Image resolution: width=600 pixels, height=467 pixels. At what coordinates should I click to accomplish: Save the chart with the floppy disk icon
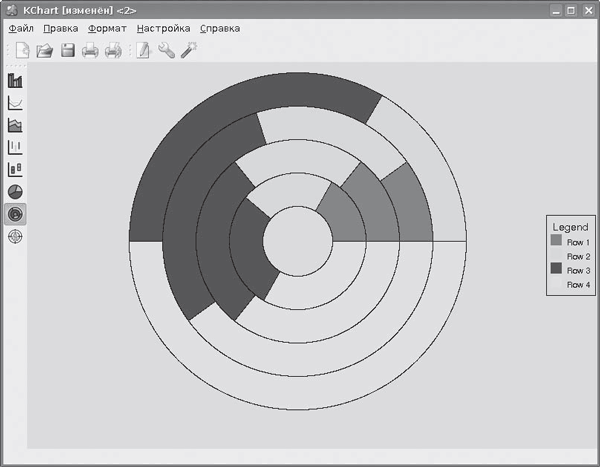pos(68,51)
